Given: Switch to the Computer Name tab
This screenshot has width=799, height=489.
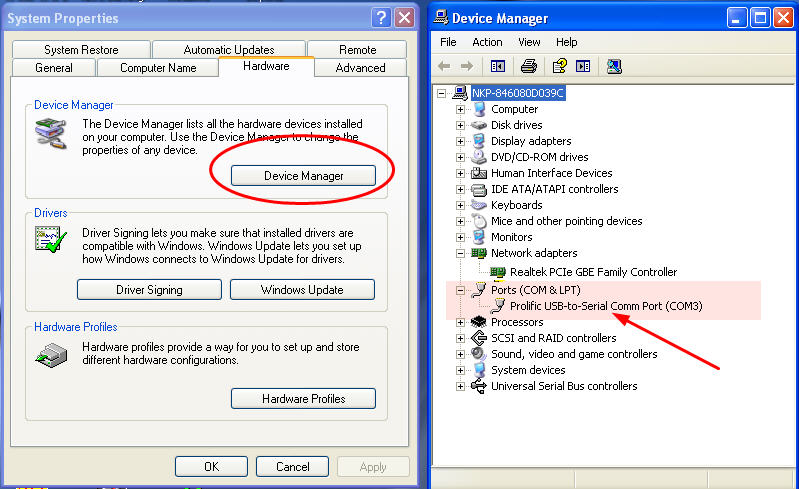Looking at the screenshot, I should pyautogui.click(x=158, y=68).
